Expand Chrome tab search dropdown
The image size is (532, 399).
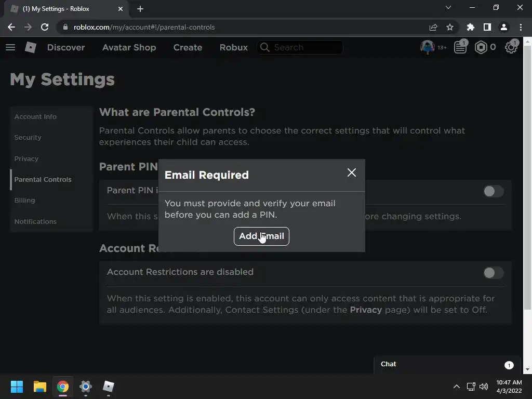click(x=448, y=7)
